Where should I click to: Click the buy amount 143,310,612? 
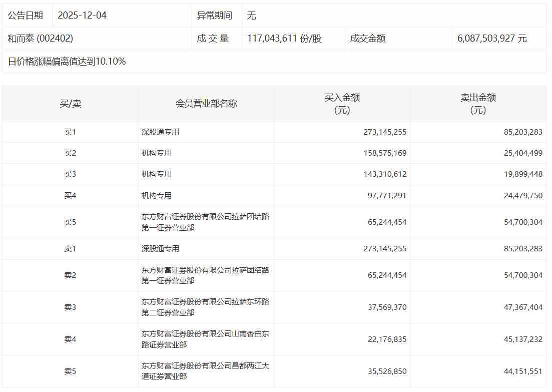pyautogui.click(x=385, y=174)
